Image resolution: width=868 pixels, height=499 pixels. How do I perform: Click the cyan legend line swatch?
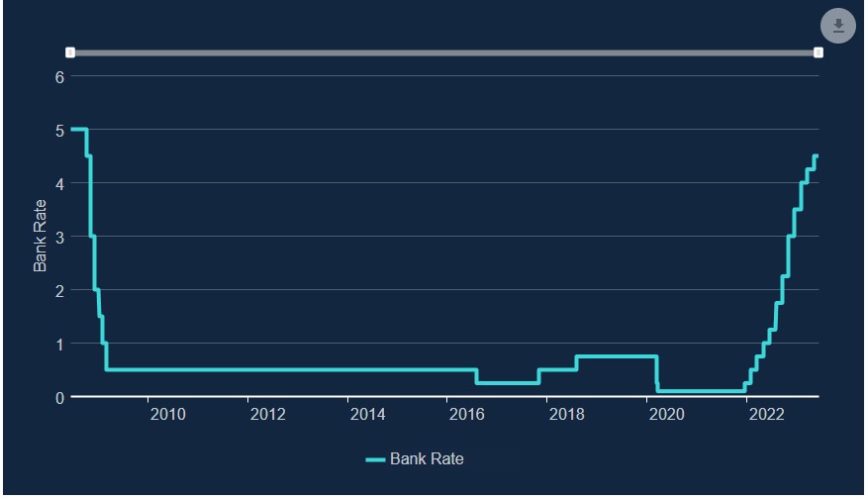click(375, 459)
